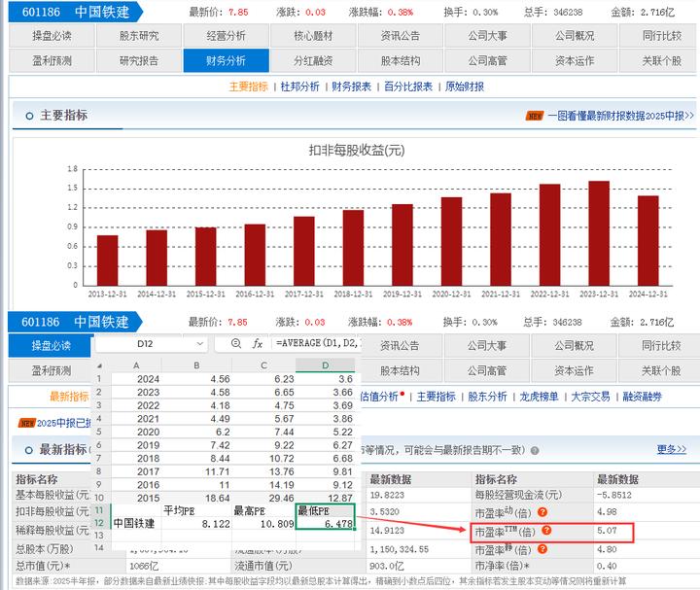Open 关联个股 tab in lower 中国铁建 panel
The height and width of the screenshot is (590, 700).
(x=661, y=371)
